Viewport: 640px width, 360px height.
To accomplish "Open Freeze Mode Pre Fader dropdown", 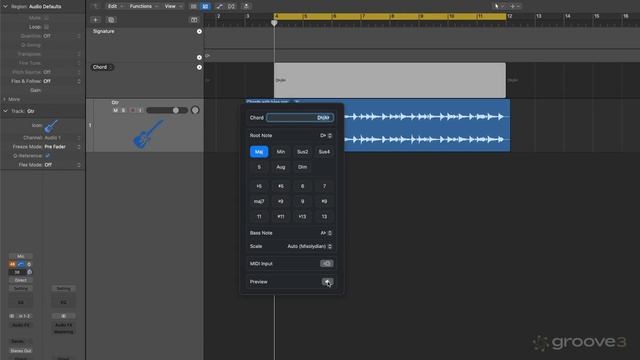I will click(x=62, y=147).
